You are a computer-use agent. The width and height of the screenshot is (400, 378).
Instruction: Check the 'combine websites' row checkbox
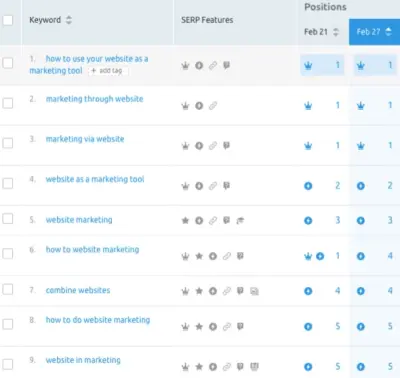point(8,289)
